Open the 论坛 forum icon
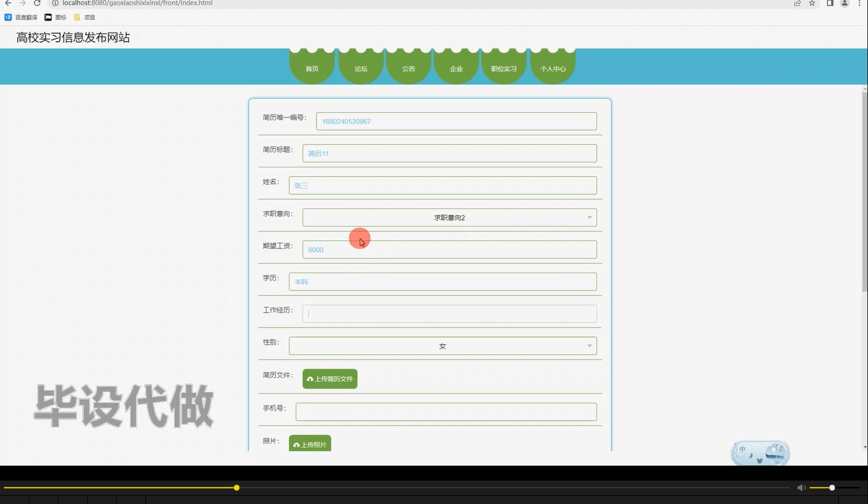Image resolution: width=868 pixels, height=504 pixels. point(360,68)
